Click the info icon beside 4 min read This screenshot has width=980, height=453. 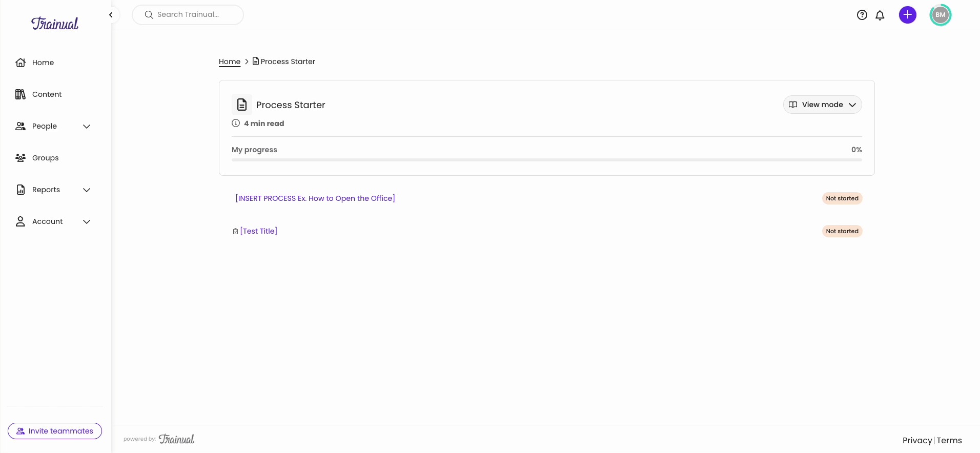click(x=236, y=123)
